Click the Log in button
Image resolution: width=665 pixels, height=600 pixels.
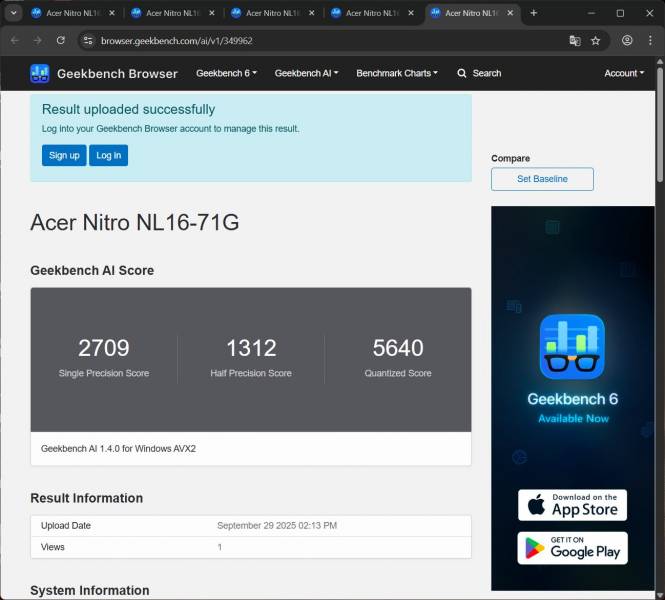[109, 155]
